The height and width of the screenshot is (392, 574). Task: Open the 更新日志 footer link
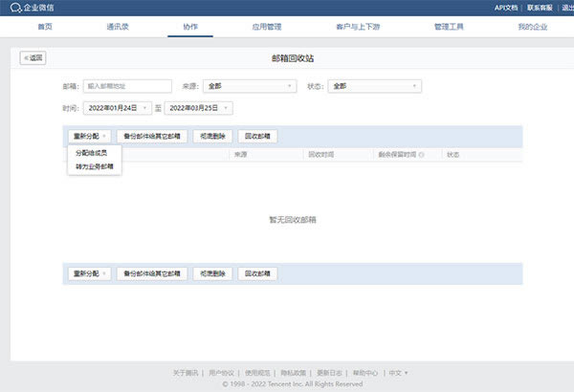click(x=329, y=373)
